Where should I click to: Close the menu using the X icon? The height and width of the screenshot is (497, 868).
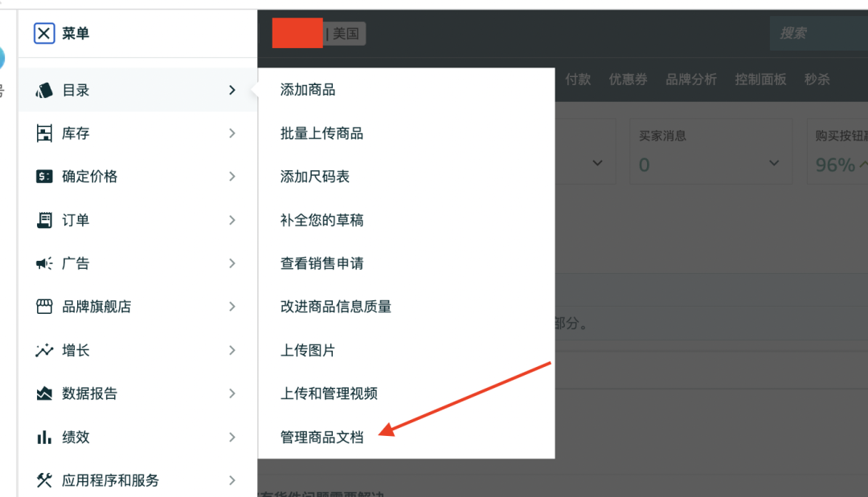click(44, 33)
